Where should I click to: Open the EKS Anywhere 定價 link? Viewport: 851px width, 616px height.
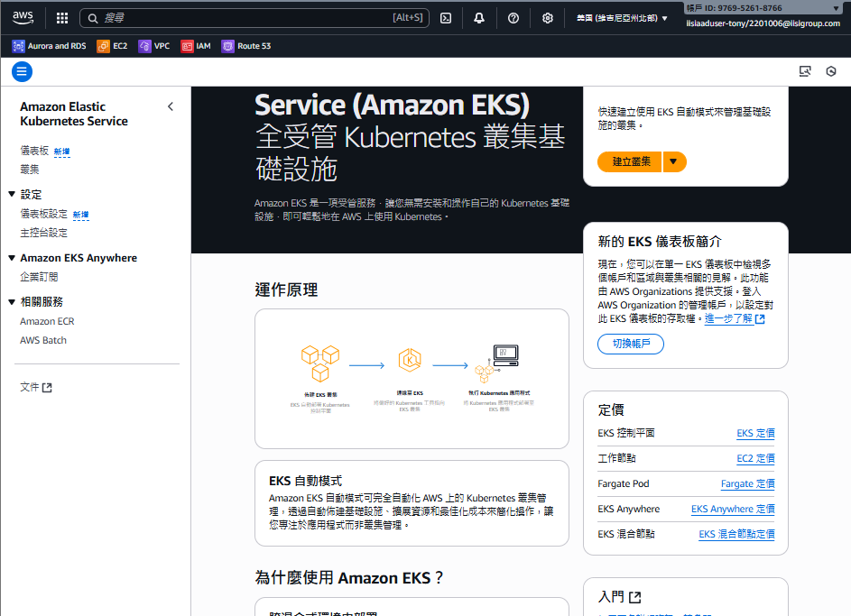pos(733,510)
